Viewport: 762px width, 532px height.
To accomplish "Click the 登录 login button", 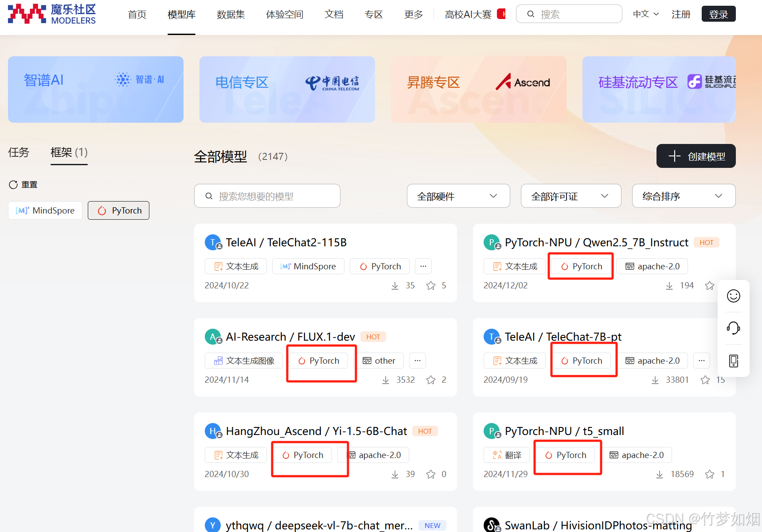I will [718, 13].
